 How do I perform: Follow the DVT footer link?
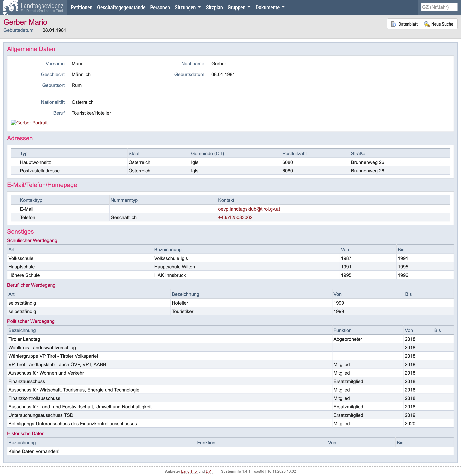coord(209,471)
